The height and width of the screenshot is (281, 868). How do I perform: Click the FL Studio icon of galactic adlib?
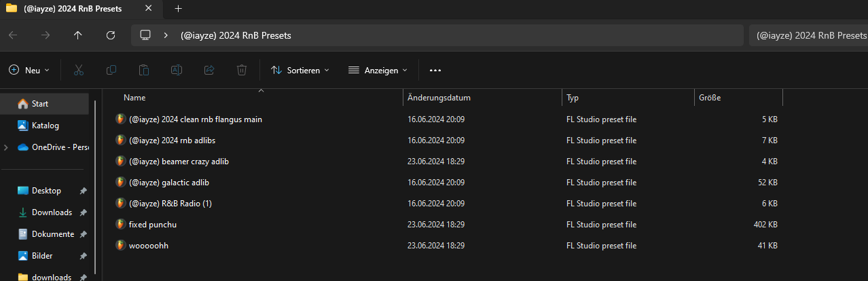[x=121, y=182]
